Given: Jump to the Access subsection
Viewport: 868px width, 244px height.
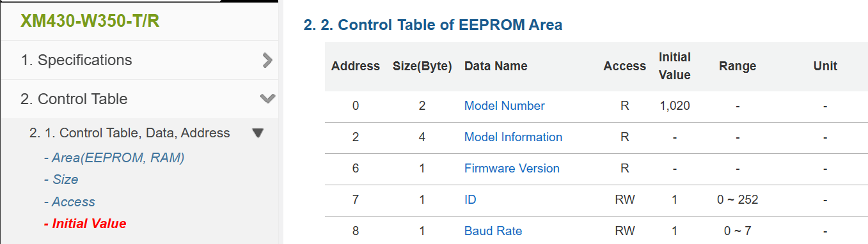Looking at the screenshot, I should [69, 202].
